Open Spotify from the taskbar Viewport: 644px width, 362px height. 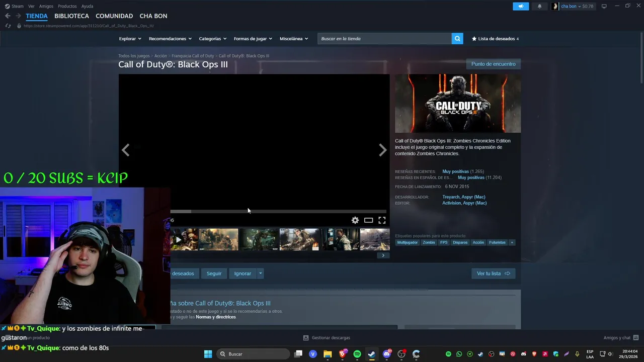coord(357,354)
